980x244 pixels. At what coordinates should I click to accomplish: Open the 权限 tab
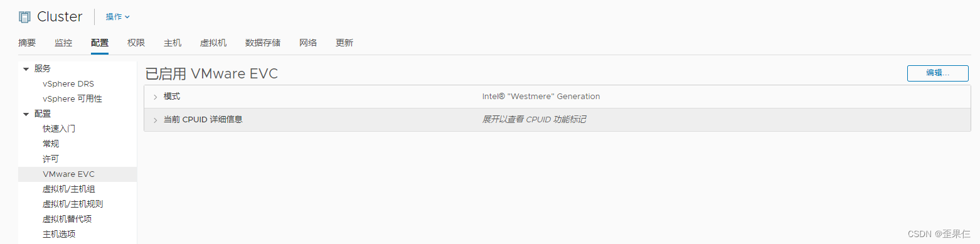136,43
